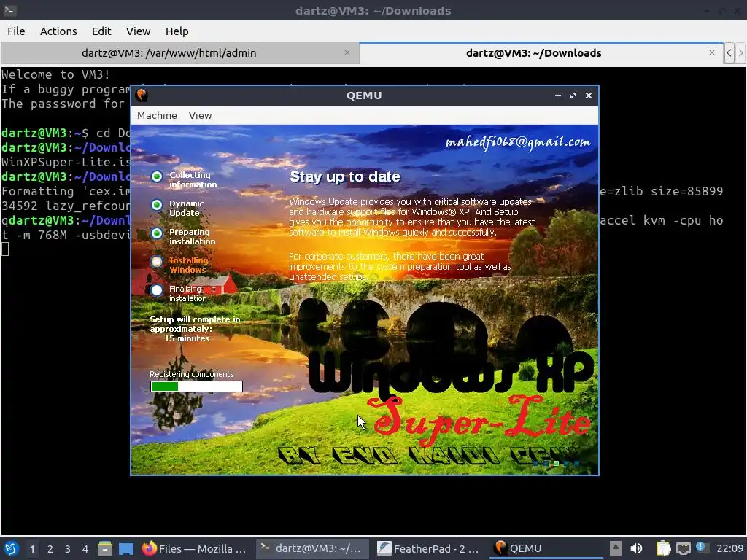Click the terminal 'Welcome to VM3!' line
The width and height of the screenshot is (747, 560).
point(55,74)
